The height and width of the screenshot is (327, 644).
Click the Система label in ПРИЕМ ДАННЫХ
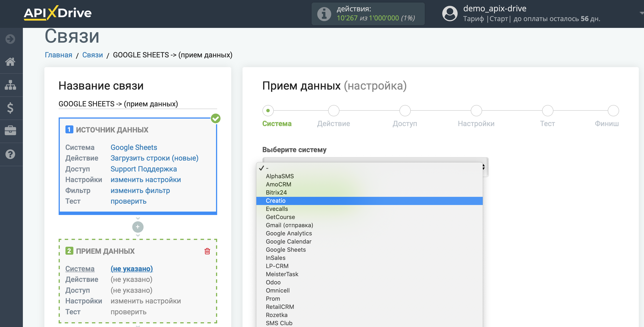point(80,268)
